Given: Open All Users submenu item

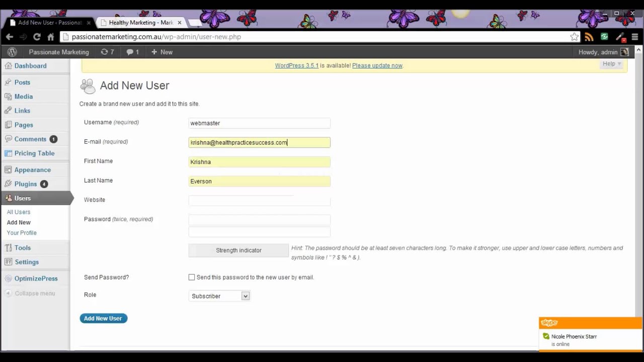Looking at the screenshot, I should (x=19, y=212).
